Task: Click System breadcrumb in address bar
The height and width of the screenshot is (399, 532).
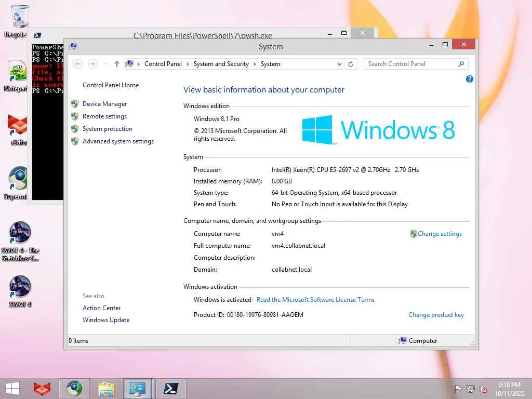Action: (x=270, y=64)
